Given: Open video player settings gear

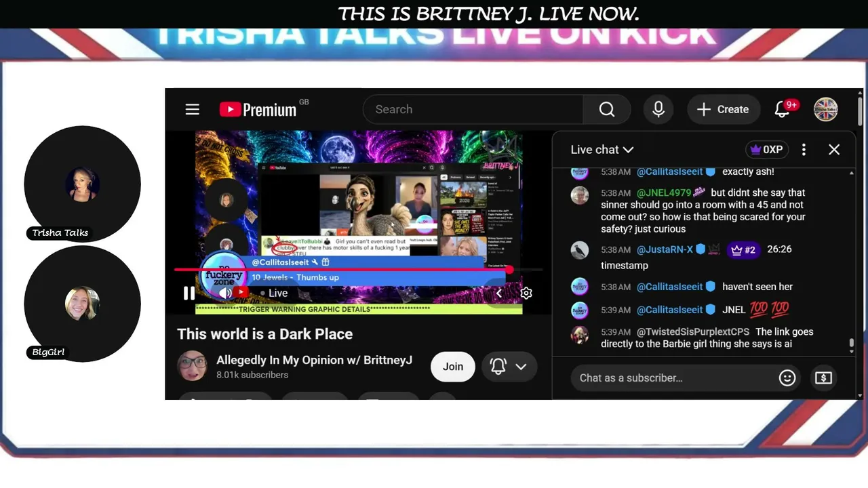Looking at the screenshot, I should (526, 293).
